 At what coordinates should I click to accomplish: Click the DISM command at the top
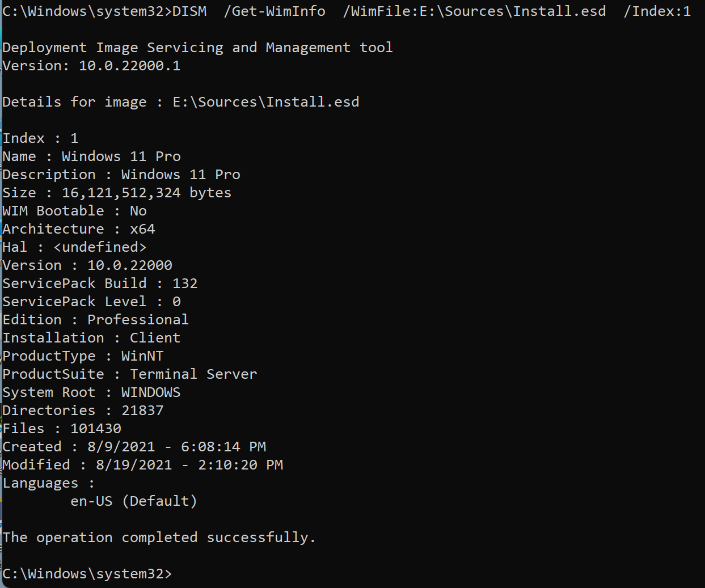coord(189,11)
